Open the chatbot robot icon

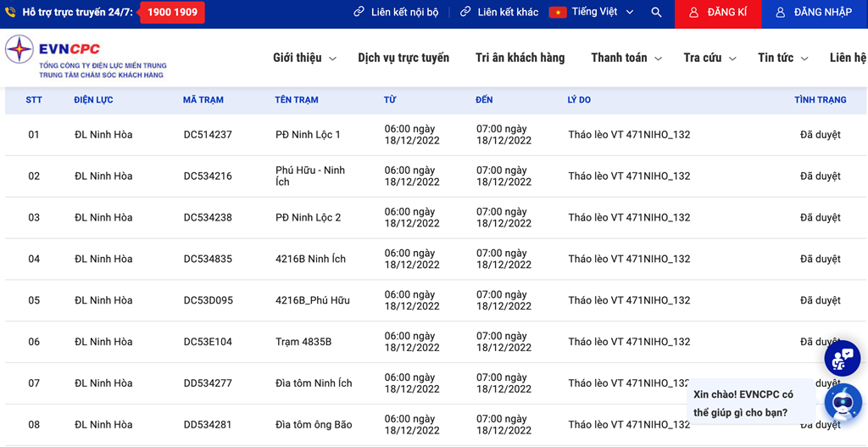point(842,402)
